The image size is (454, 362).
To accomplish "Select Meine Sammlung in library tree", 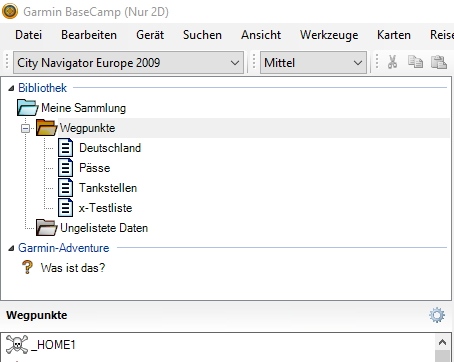I will click(x=83, y=108).
